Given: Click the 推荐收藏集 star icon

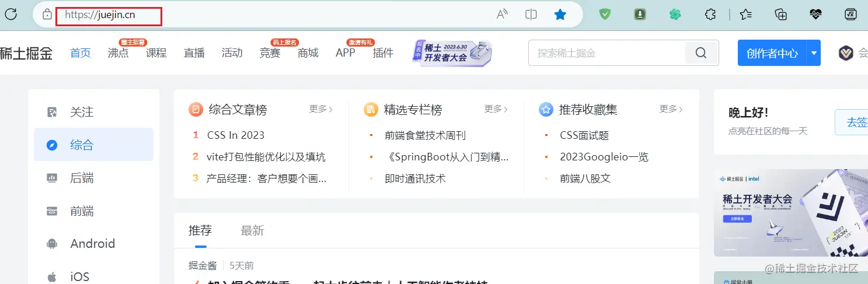Looking at the screenshot, I should (x=546, y=109).
